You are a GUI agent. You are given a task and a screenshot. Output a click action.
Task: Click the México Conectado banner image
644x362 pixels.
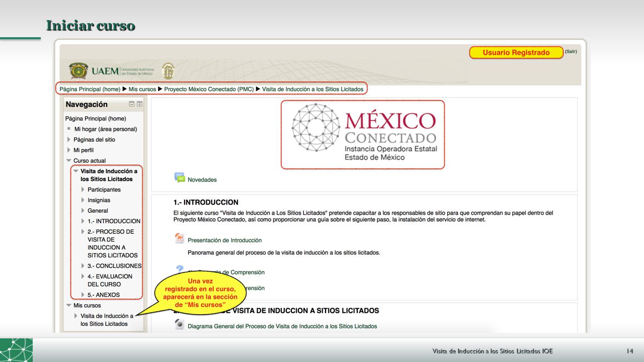(363, 134)
